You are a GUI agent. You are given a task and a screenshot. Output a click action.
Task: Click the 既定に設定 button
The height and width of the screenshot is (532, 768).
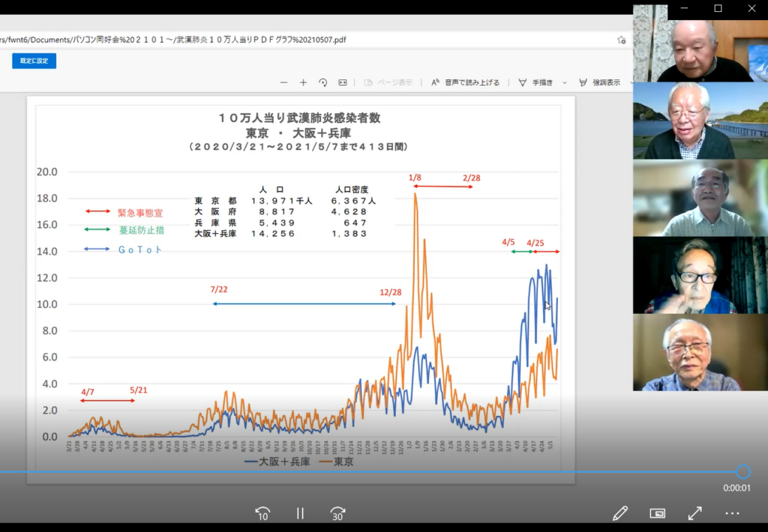pos(34,61)
